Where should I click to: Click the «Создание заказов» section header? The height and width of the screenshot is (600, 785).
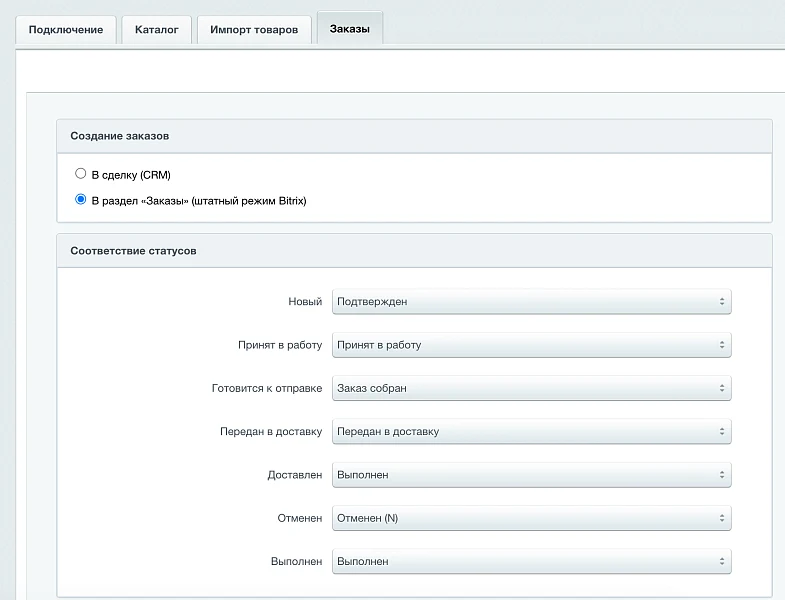point(415,136)
